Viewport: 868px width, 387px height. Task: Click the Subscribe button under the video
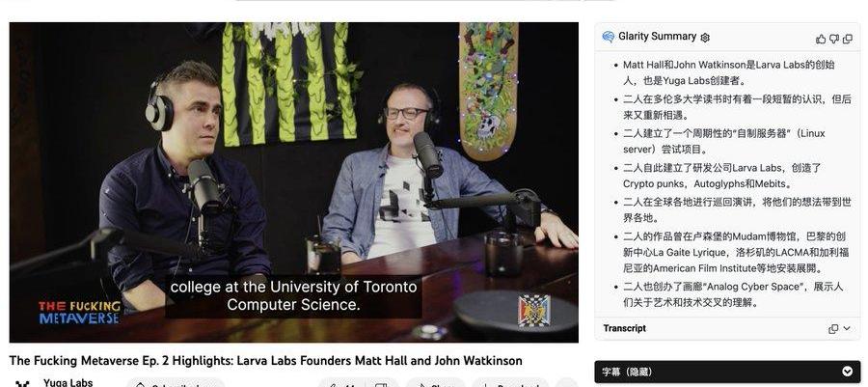pos(176,384)
